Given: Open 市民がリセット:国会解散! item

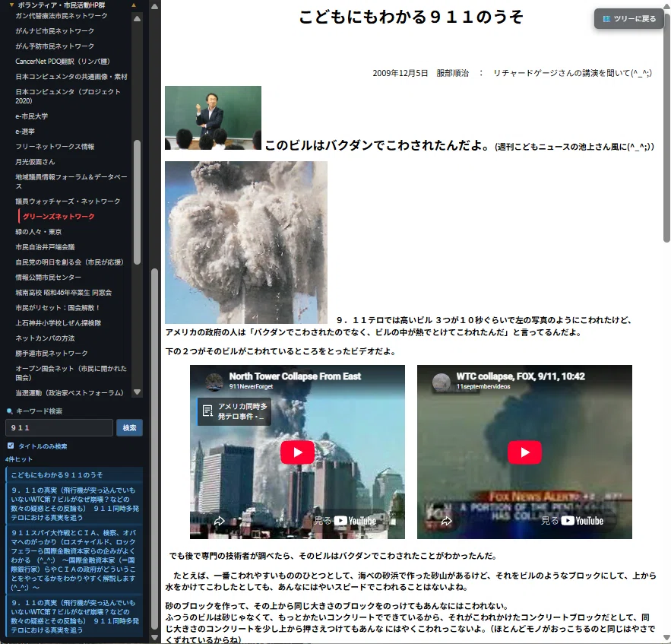Looking at the screenshot, I should 58,307.
